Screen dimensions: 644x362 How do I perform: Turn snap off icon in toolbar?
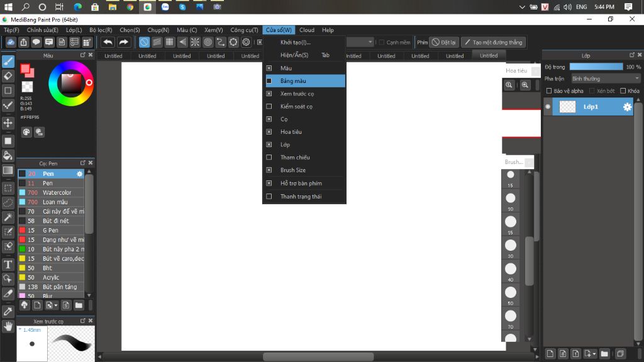144,42
